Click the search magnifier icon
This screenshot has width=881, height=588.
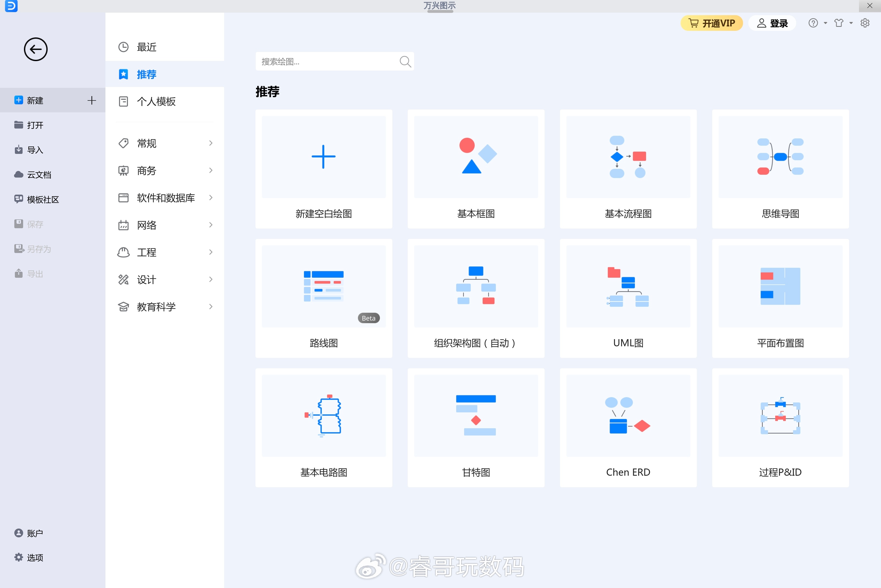pos(405,61)
